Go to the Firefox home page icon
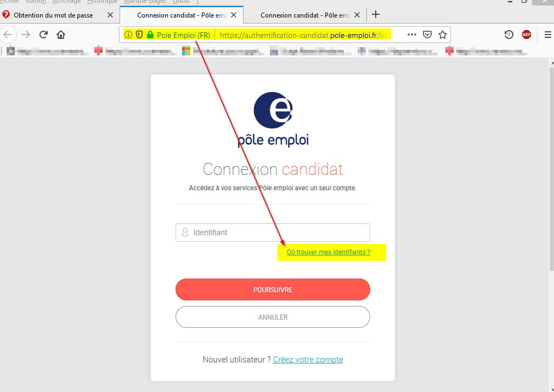The height and width of the screenshot is (392, 554). (x=61, y=35)
